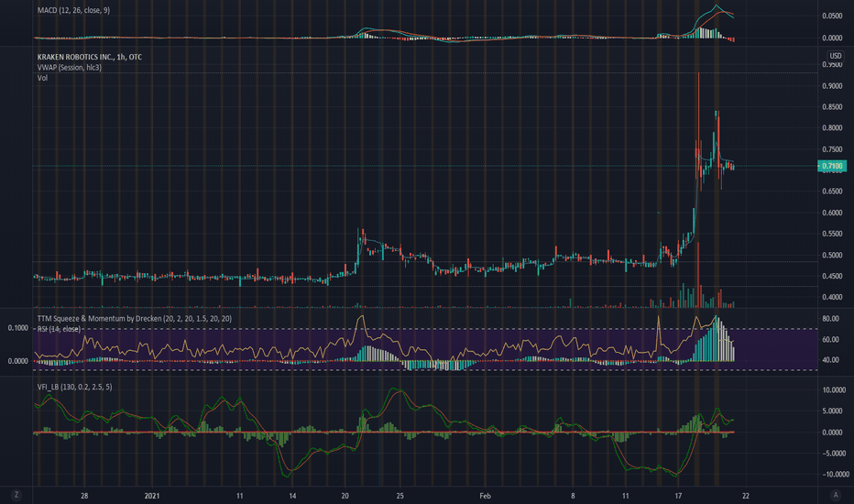Select the VWAP (Session, hlc3) indicator label
This screenshot has width=854, height=504.
tap(69, 68)
